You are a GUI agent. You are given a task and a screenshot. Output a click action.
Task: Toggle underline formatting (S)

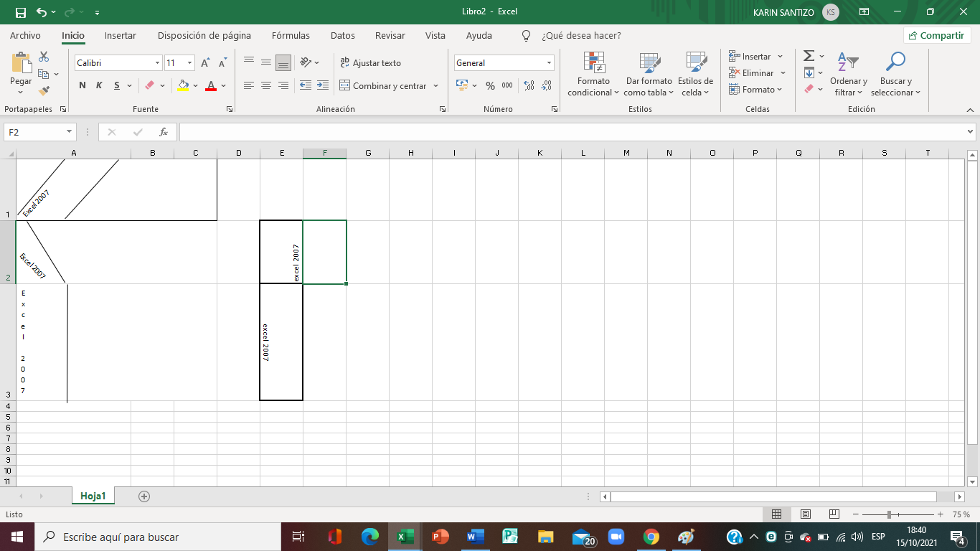(116, 85)
